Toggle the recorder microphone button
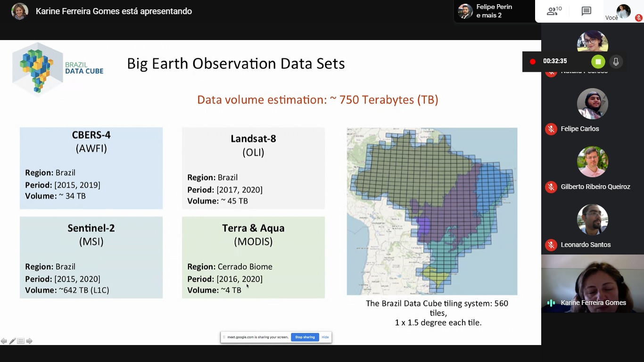The height and width of the screenshot is (362, 644). [x=616, y=62]
